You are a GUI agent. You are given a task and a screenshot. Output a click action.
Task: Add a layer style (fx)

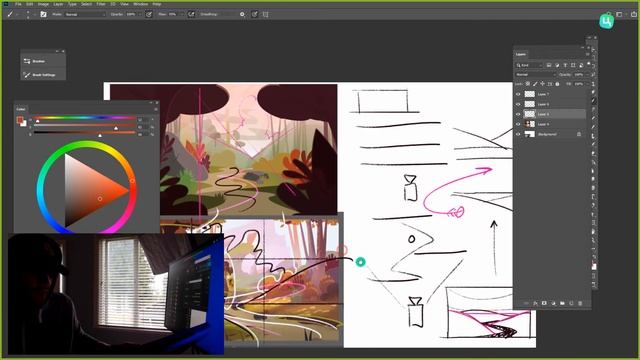coord(535,303)
